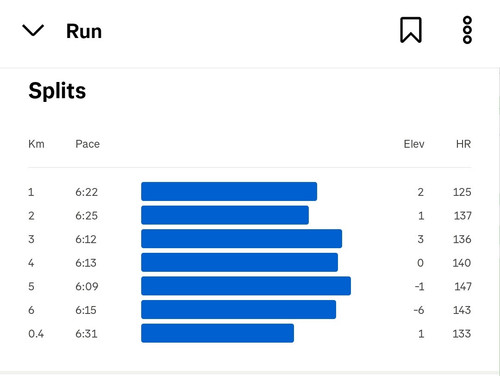Select the 6:15 pace bar for kilometer 6
500x376 pixels.
pos(239,310)
